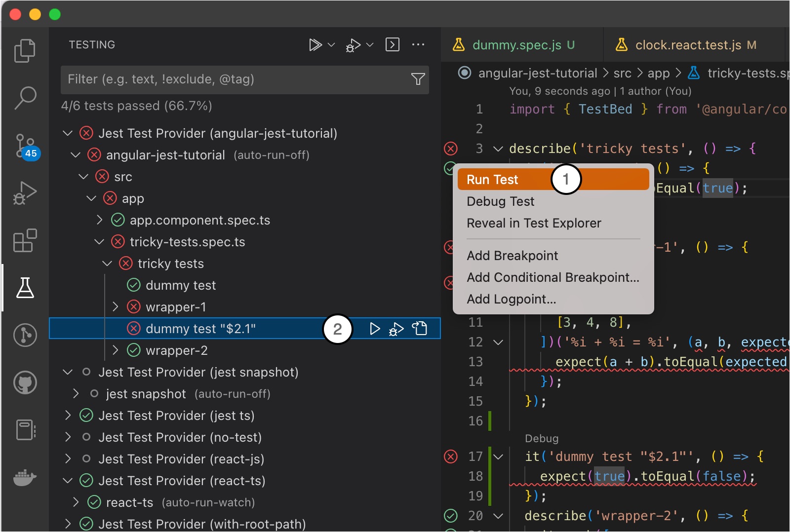
Task: Click failed test gutter icon on line 17
Action: click(x=450, y=456)
